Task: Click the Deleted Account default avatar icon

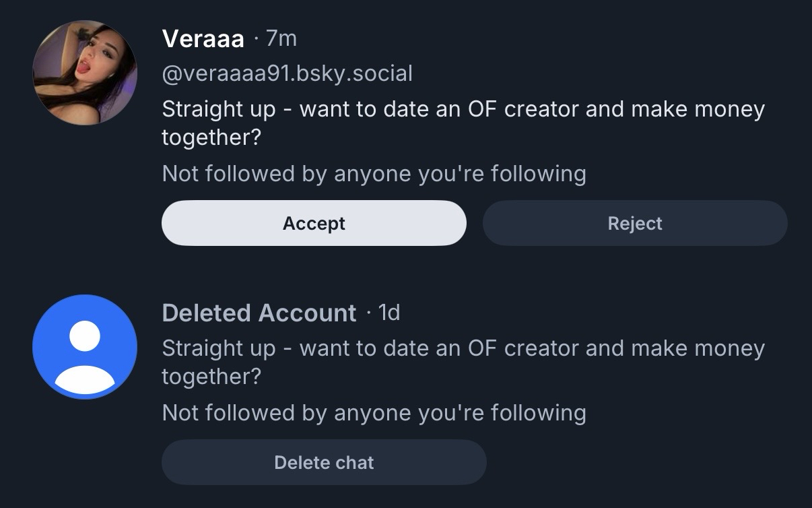Action: click(x=85, y=347)
